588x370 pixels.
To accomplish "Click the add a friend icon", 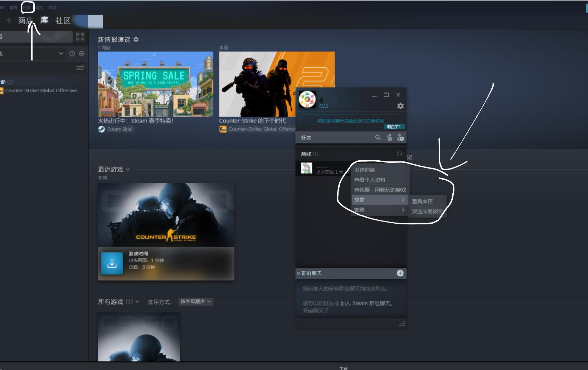I will pyautogui.click(x=400, y=137).
